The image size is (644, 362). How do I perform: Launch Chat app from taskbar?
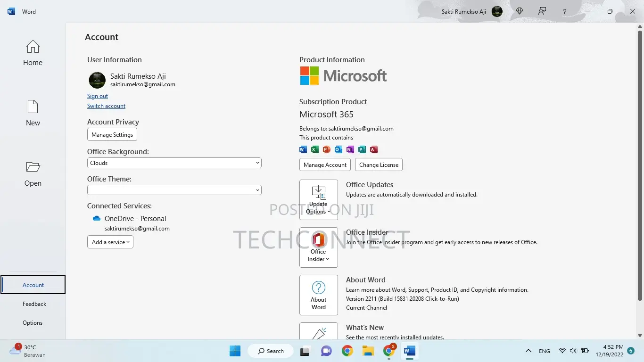[x=326, y=351]
